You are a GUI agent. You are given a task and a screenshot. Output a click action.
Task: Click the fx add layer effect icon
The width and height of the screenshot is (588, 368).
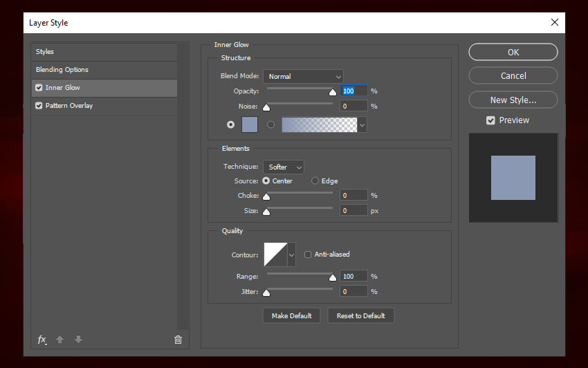42,340
